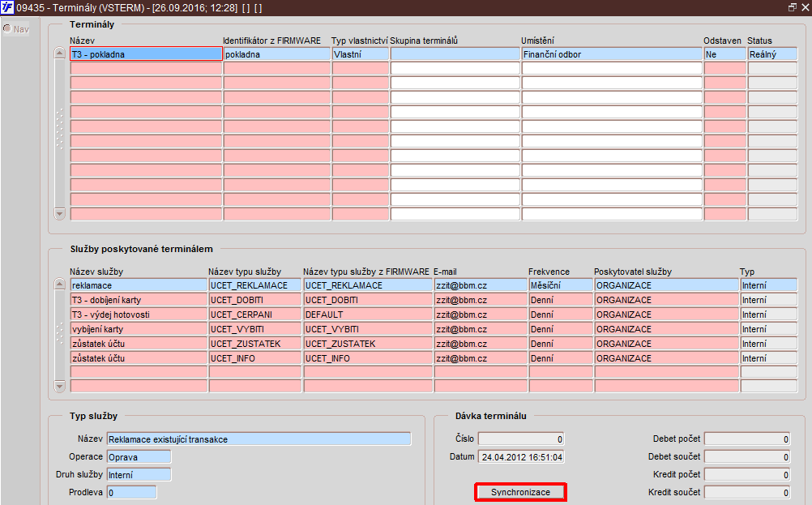
Task: Click e-mail in T3 - výdej hotovosti row
Action: pyautogui.click(x=481, y=314)
